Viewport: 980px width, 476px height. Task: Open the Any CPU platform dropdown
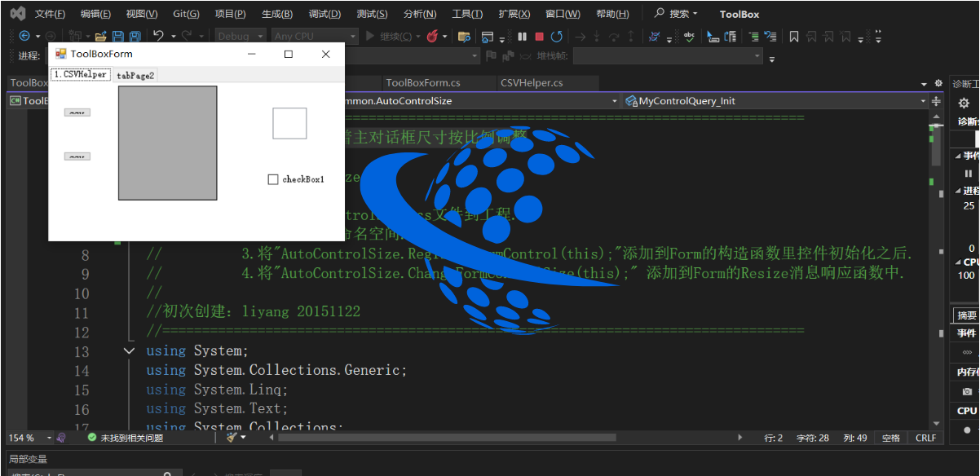point(315,36)
